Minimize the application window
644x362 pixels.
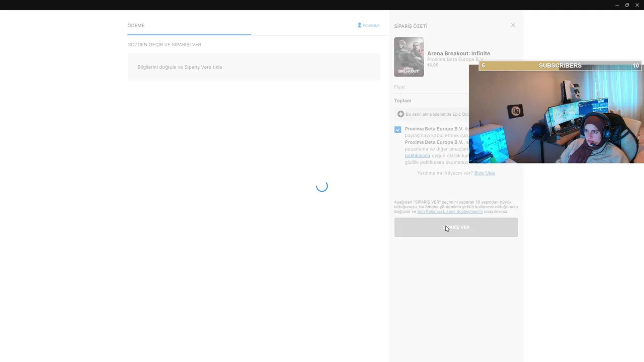tap(617, 5)
